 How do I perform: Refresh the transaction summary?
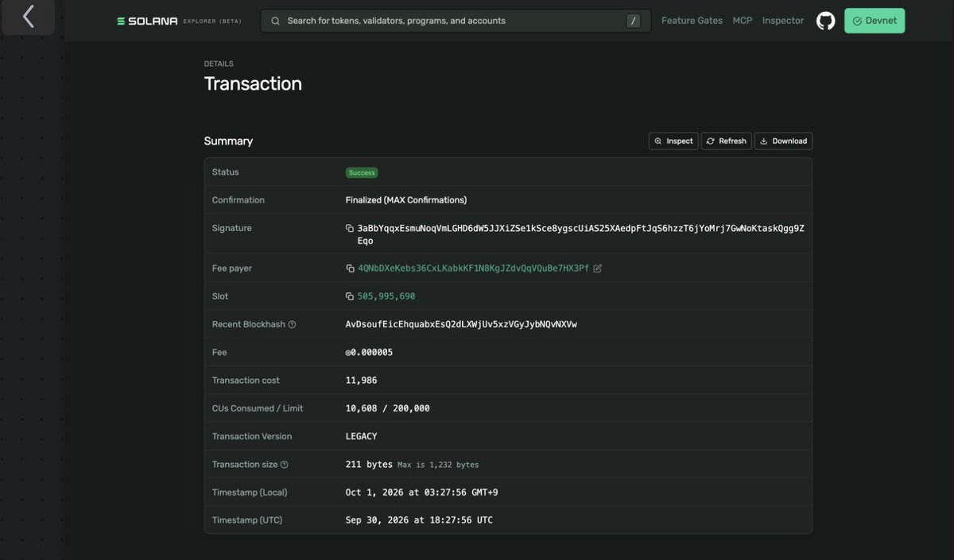pyautogui.click(x=727, y=141)
